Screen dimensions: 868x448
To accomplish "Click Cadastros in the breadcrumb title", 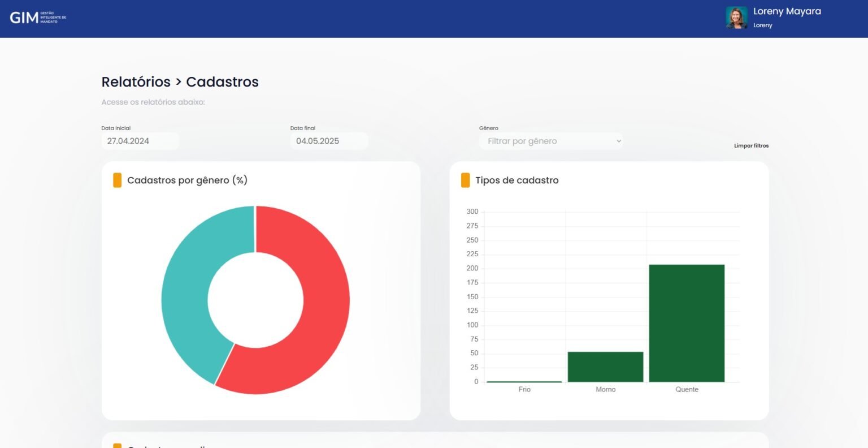I will point(222,82).
